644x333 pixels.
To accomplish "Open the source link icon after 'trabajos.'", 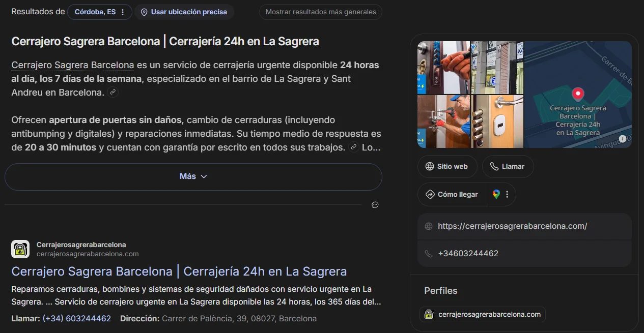I will pos(354,147).
